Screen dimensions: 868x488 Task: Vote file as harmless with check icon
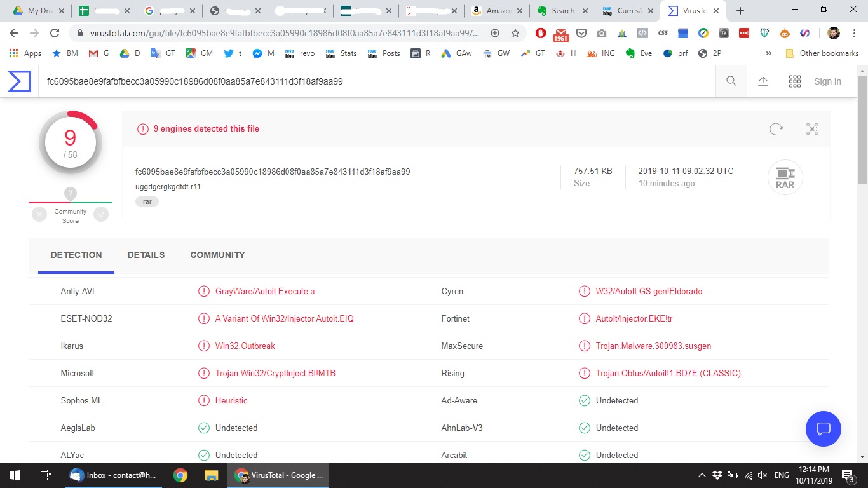101,214
